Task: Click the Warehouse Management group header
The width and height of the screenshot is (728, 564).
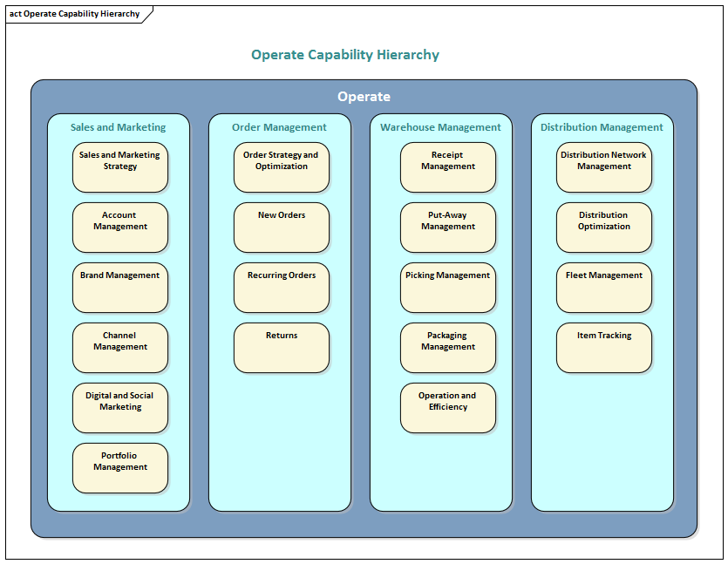Action: [x=440, y=127]
